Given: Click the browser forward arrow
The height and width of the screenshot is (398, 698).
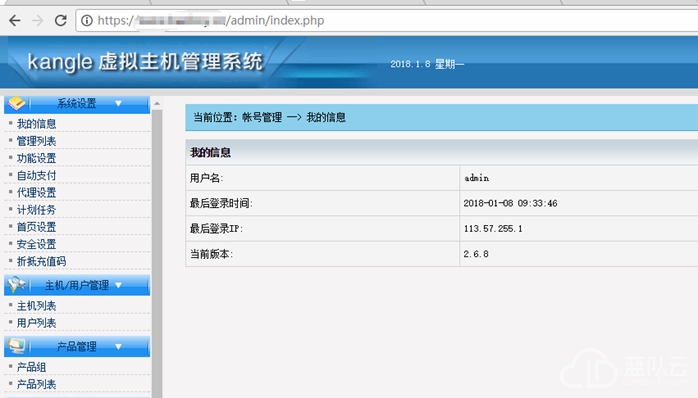Looking at the screenshot, I should click(38, 20).
